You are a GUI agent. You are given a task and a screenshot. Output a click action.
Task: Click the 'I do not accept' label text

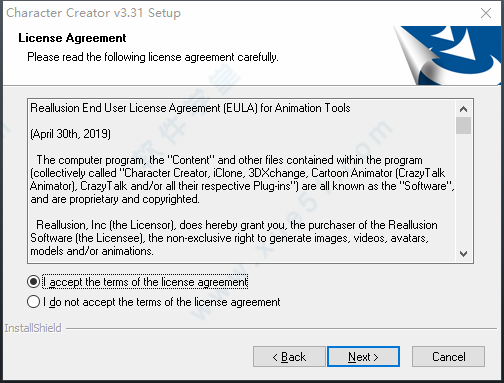(162, 302)
